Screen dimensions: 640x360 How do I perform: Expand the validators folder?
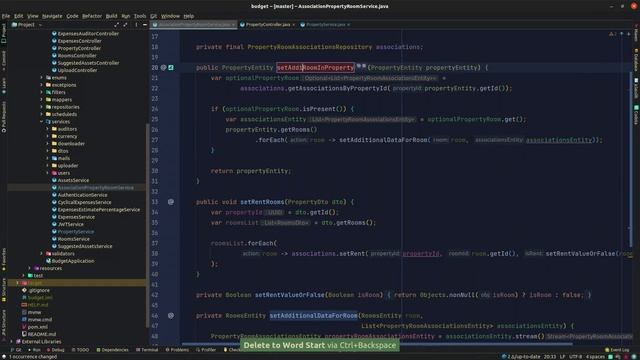pyautogui.click(x=41, y=253)
